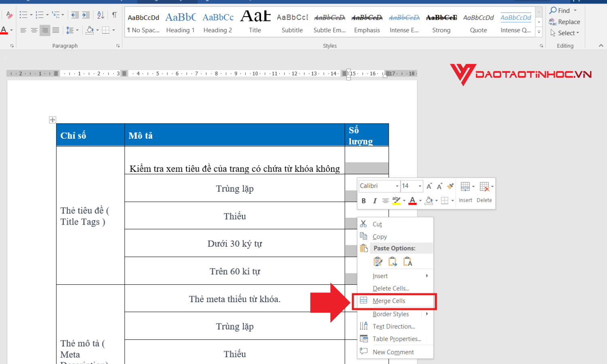Choose Delete Cells from context menu

(395, 288)
